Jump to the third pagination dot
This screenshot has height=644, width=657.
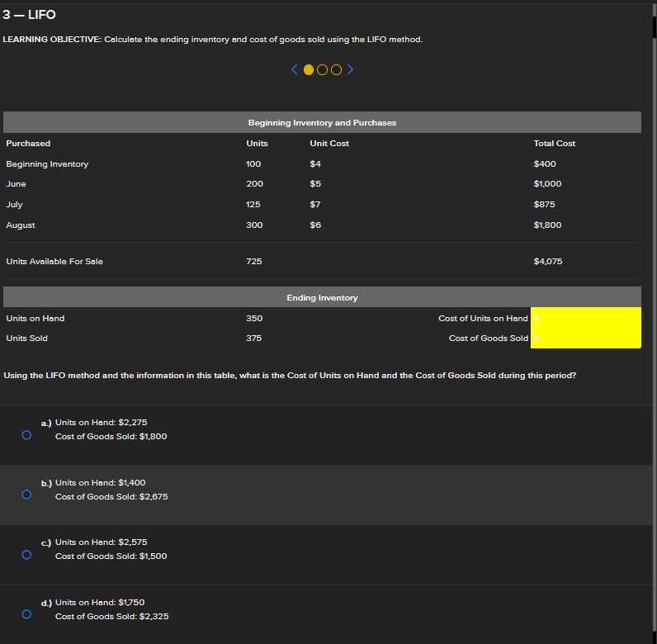[x=336, y=70]
